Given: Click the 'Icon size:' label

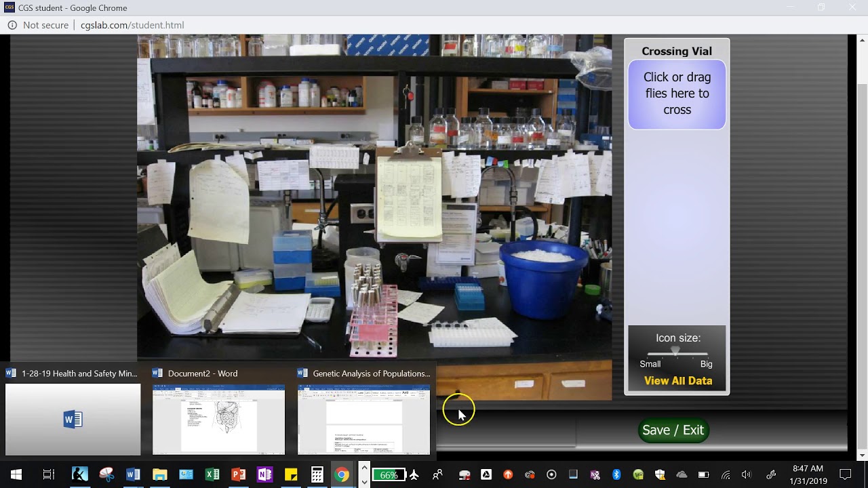Looking at the screenshot, I should [678, 338].
